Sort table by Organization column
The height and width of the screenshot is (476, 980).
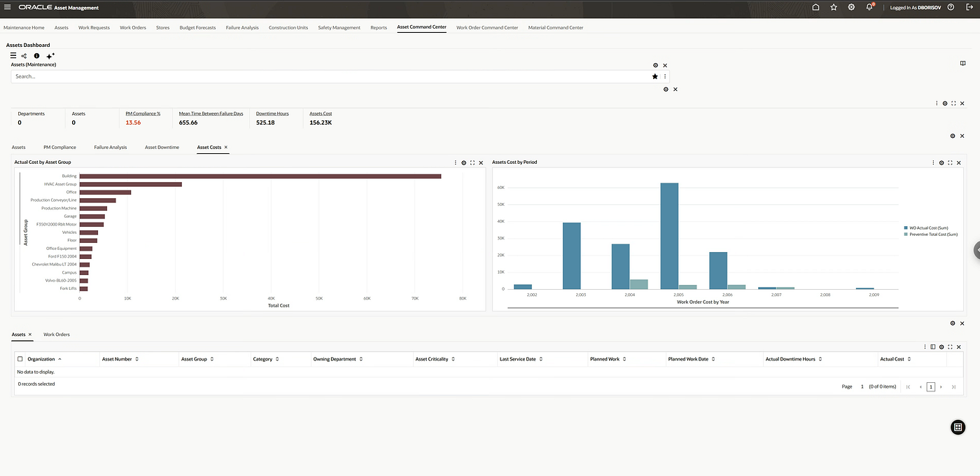point(59,359)
